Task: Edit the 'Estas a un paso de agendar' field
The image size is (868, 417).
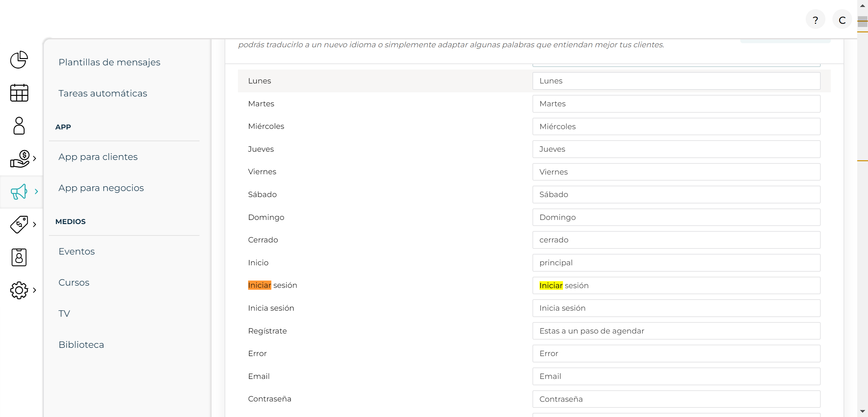Action: pyautogui.click(x=676, y=331)
